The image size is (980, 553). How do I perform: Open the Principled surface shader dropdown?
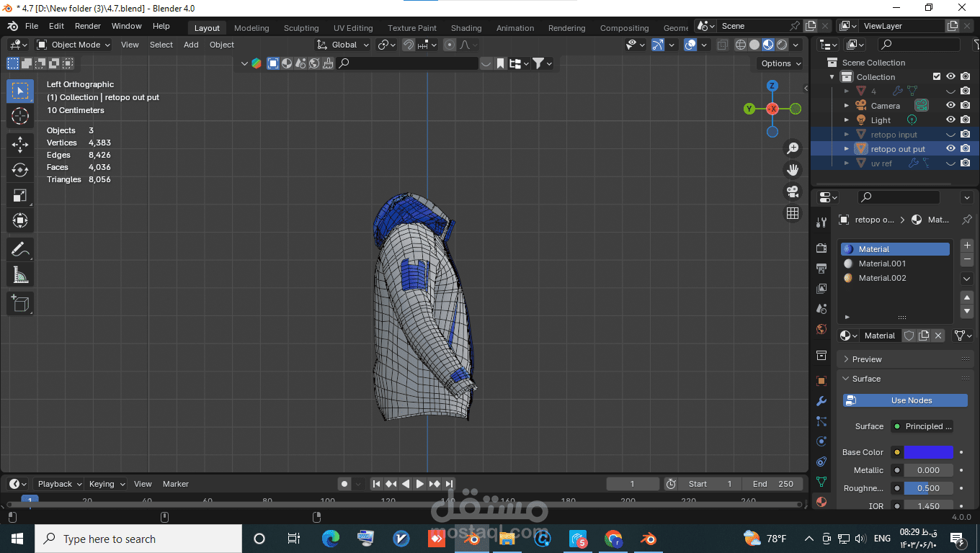(922, 426)
